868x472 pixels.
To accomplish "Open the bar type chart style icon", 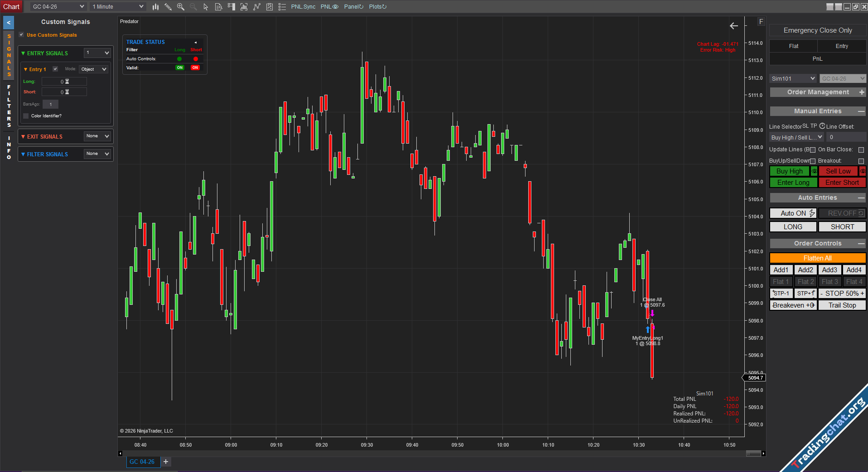I will tap(155, 7).
